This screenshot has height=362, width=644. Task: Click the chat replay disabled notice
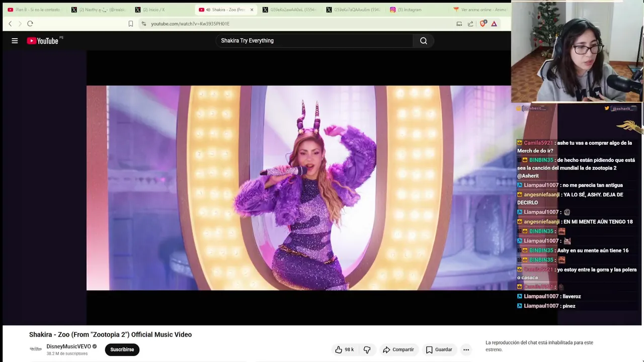point(539,346)
